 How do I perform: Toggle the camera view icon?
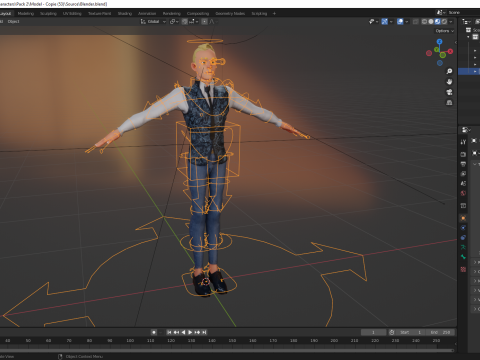pos(449,92)
